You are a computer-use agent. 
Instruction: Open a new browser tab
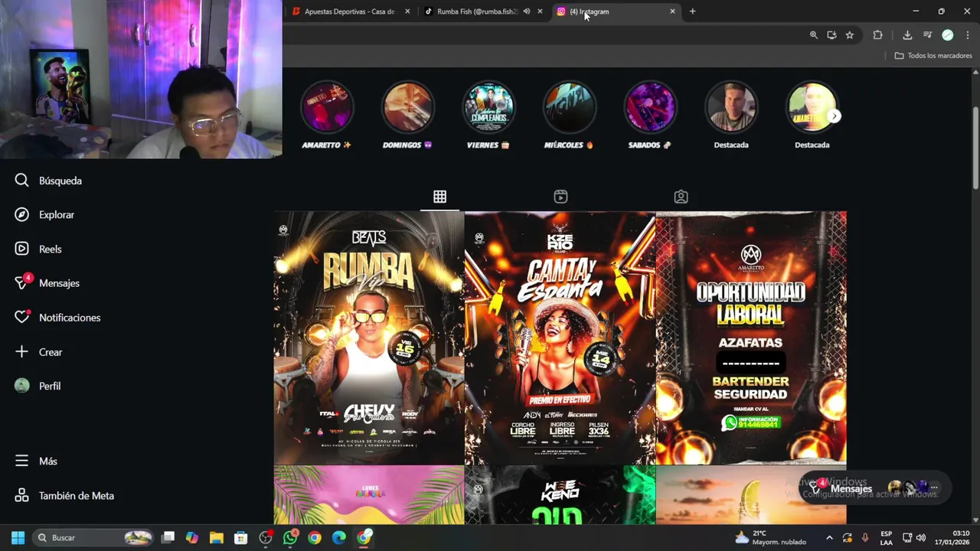click(x=692, y=11)
